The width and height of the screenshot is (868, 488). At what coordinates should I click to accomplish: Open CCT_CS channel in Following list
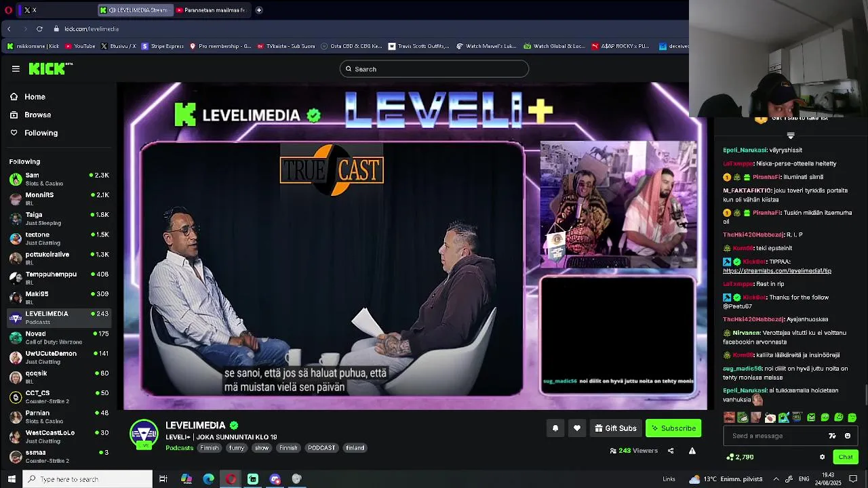pyautogui.click(x=58, y=396)
